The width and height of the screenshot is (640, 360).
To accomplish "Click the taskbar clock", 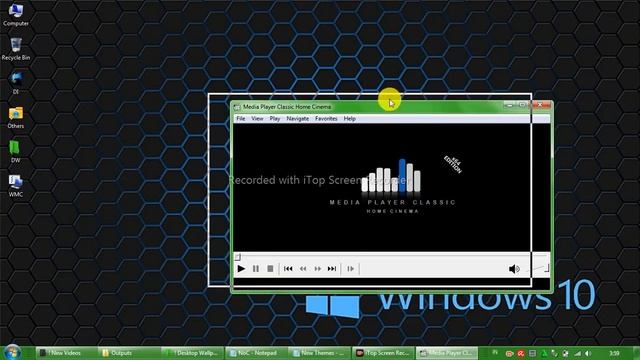I will point(614,353).
